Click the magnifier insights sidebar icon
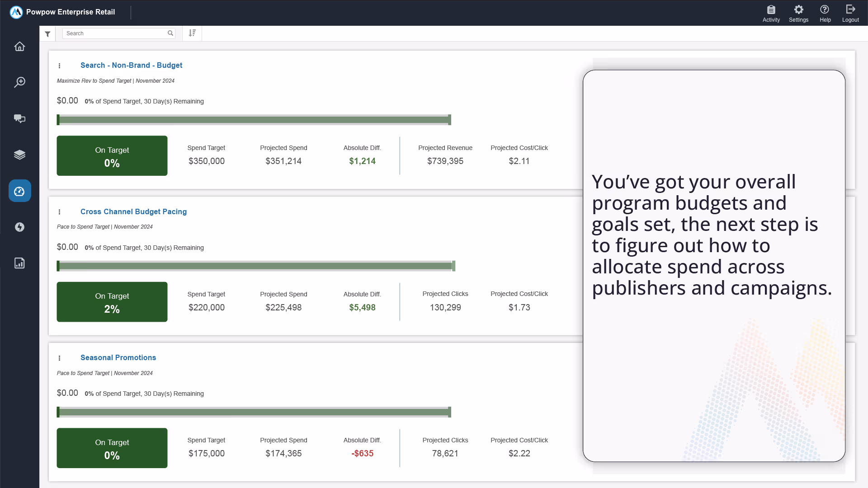868x488 pixels. tap(19, 82)
